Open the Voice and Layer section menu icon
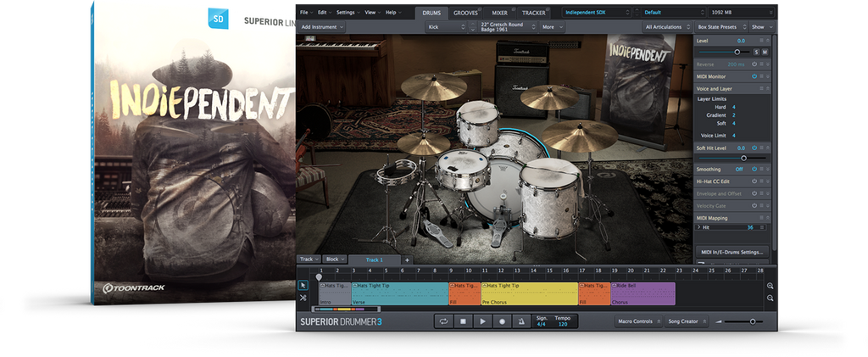The height and width of the screenshot is (357, 868). point(761,88)
